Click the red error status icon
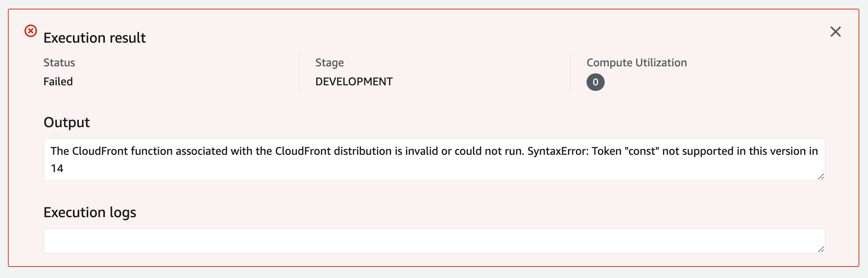Screen dimensions: 868x278 tap(30, 30)
